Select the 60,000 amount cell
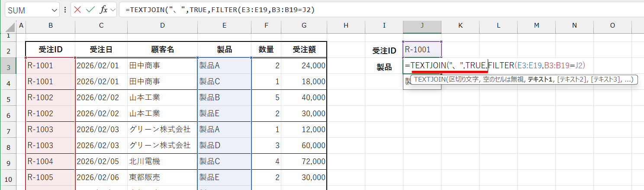Image resolution: width=644 pixels, height=190 pixels. [304, 146]
